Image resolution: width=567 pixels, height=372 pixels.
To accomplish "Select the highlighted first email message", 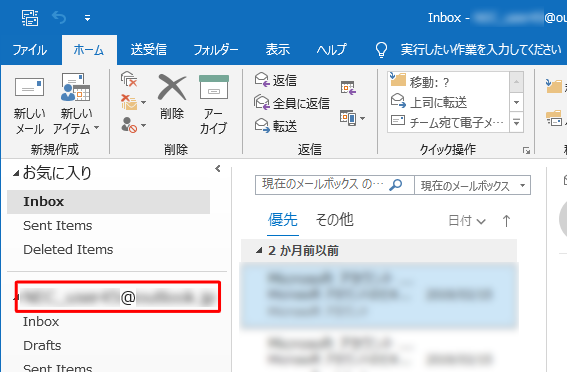I will pos(379,295).
